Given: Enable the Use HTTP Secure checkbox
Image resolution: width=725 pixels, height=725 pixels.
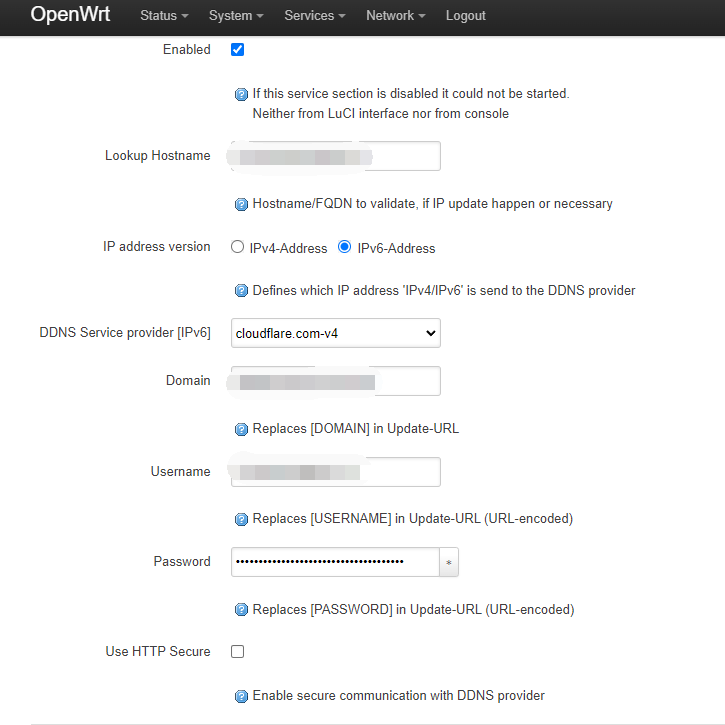Looking at the screenshot, I should (x=237, y=651).
